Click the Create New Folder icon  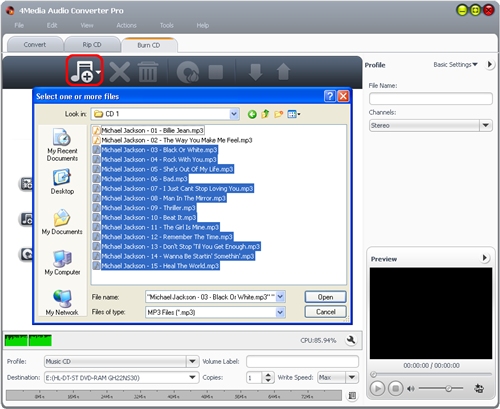(279, 114)
